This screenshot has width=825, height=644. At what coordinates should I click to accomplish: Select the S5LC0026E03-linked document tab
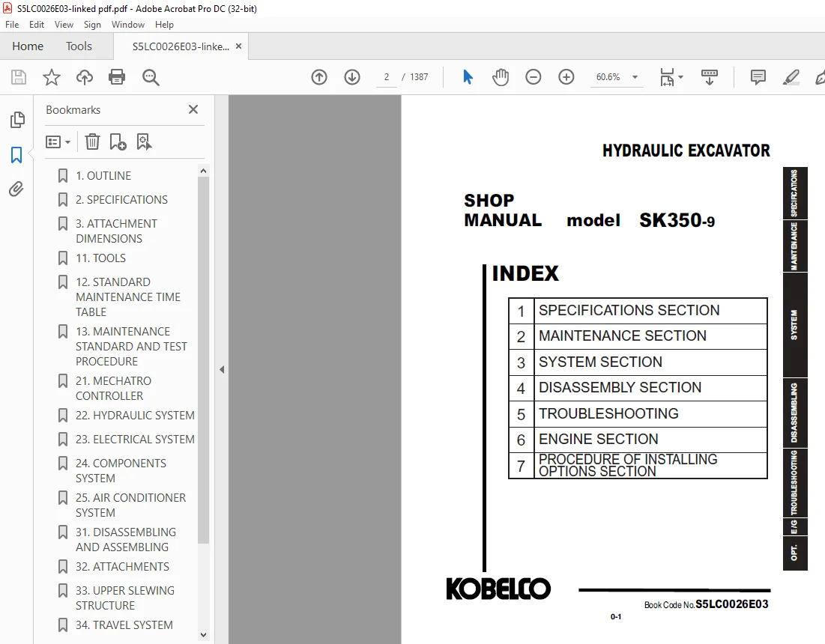[x=181, y=46]
